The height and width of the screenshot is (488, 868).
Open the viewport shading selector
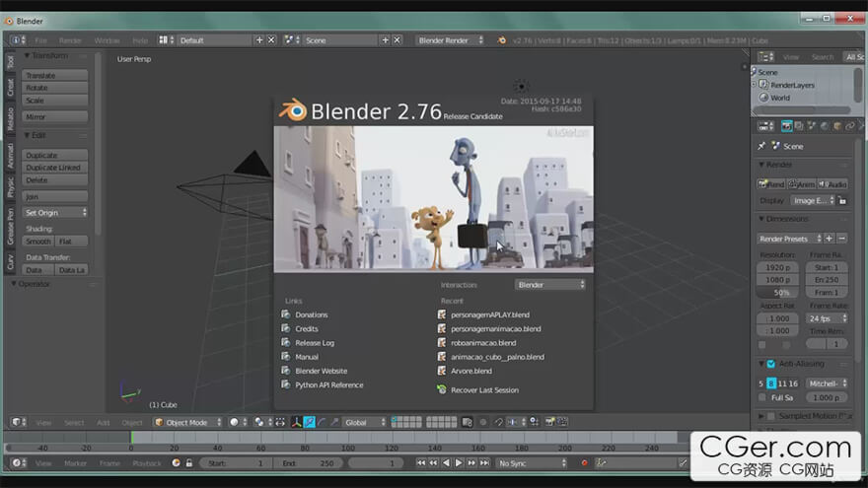tap(238, 422)
